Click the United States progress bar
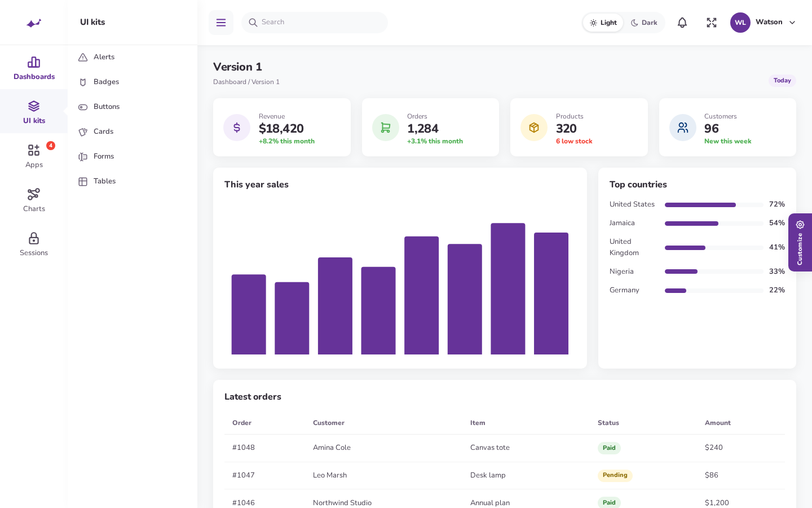 tap(714, 205)
